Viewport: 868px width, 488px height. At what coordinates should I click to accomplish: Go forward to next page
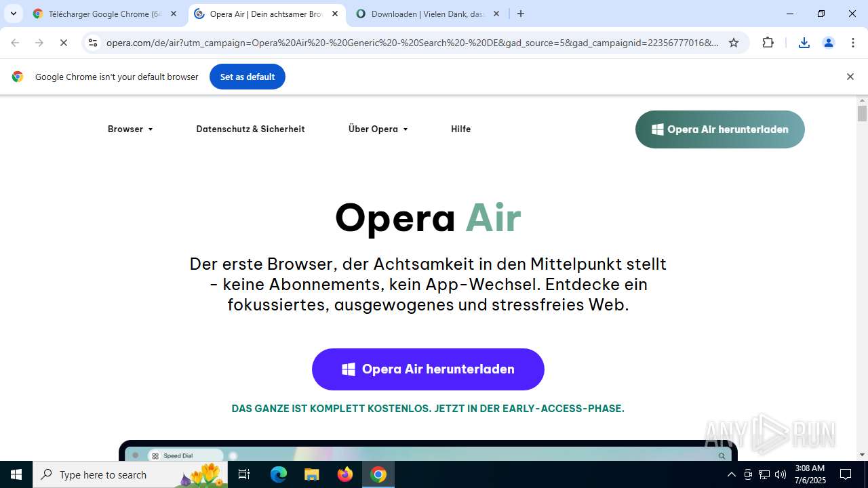pos(39,43)
